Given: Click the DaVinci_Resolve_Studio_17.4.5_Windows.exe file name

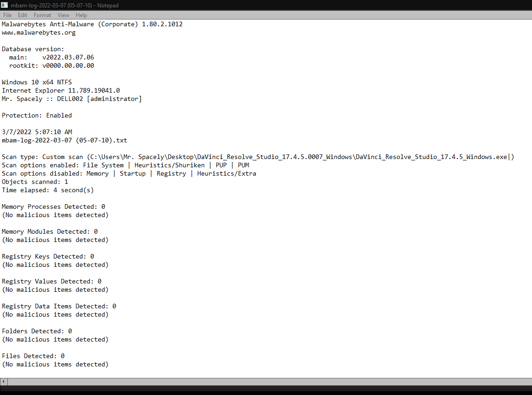Looking at the screenshot, I should [x=431, y=157].
